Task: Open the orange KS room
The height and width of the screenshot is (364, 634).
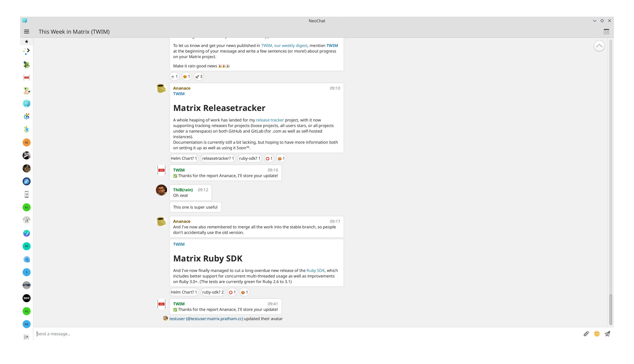Action: [27, 142]
